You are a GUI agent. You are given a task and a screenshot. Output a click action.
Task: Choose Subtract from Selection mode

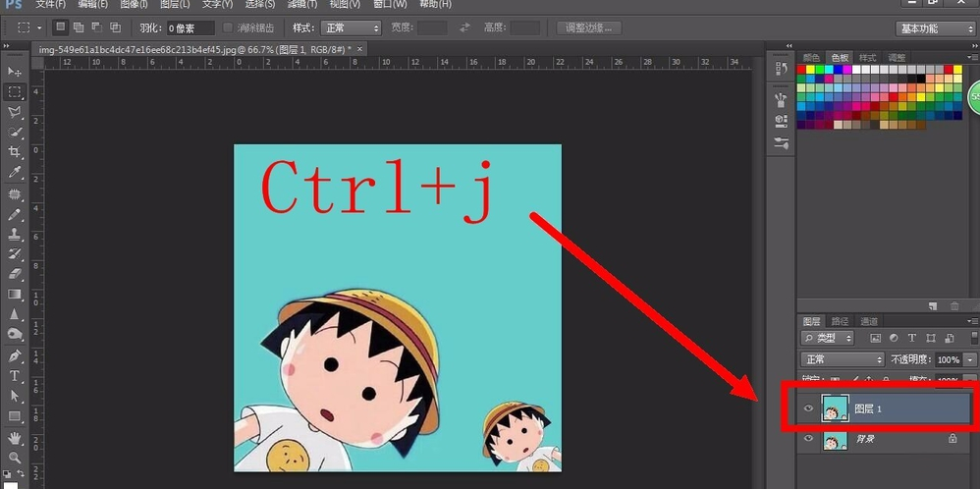[97, 27]
